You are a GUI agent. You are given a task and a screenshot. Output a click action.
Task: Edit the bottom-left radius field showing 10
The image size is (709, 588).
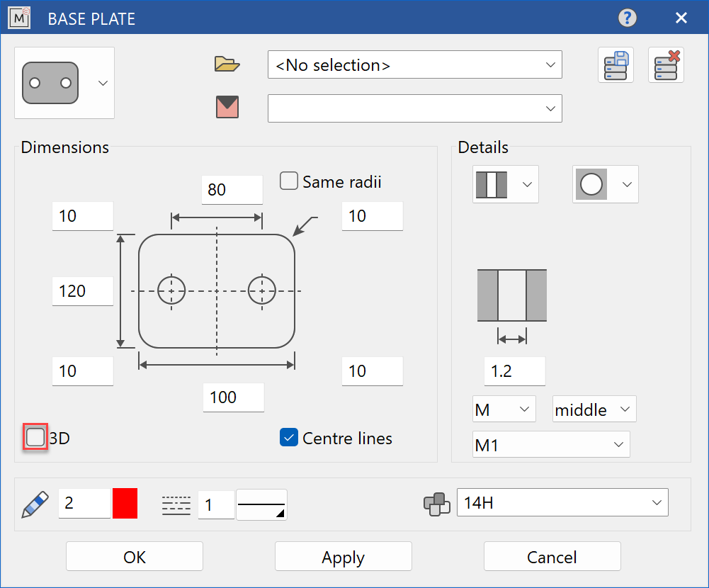pyautogui.click(x=83, y=371)
